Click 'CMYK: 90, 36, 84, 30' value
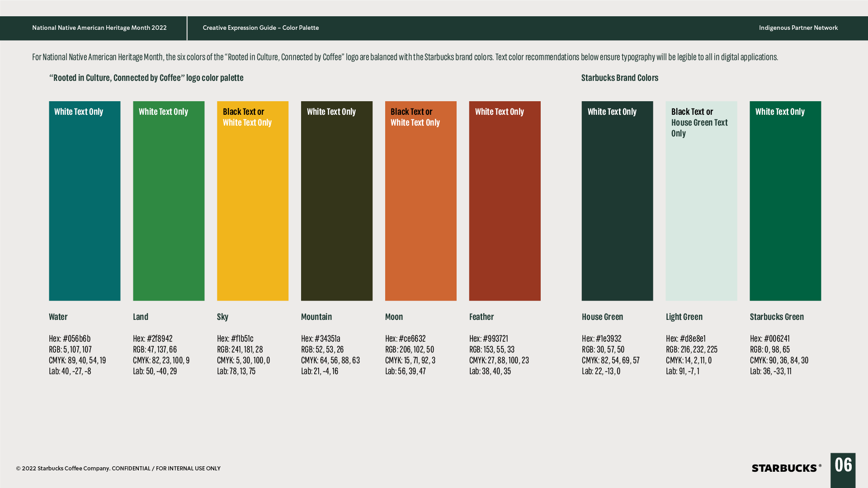The width and height of the screenshot is (868, 488). click(779, 360)
